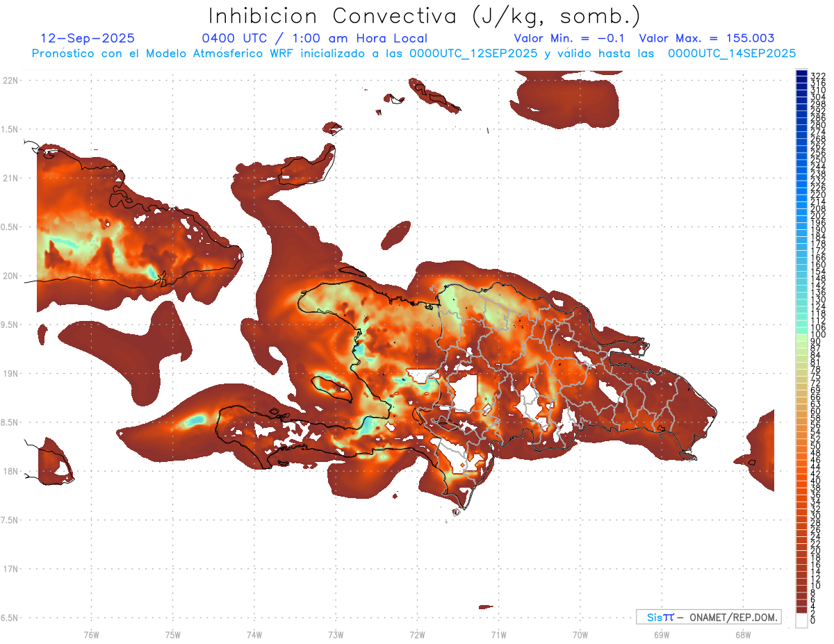Click the 17N latitude axis label
This screenshot has height=644, width=834.
pos(10,569)
